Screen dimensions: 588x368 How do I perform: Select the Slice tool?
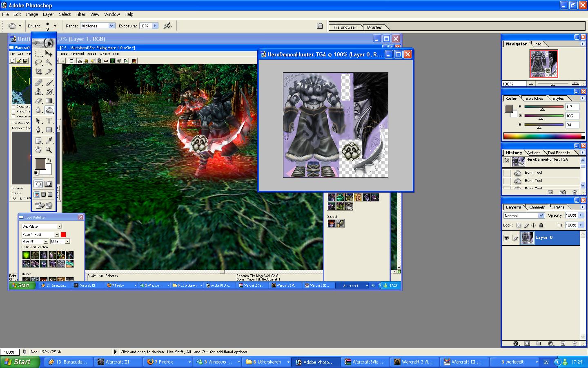[49, 72]
